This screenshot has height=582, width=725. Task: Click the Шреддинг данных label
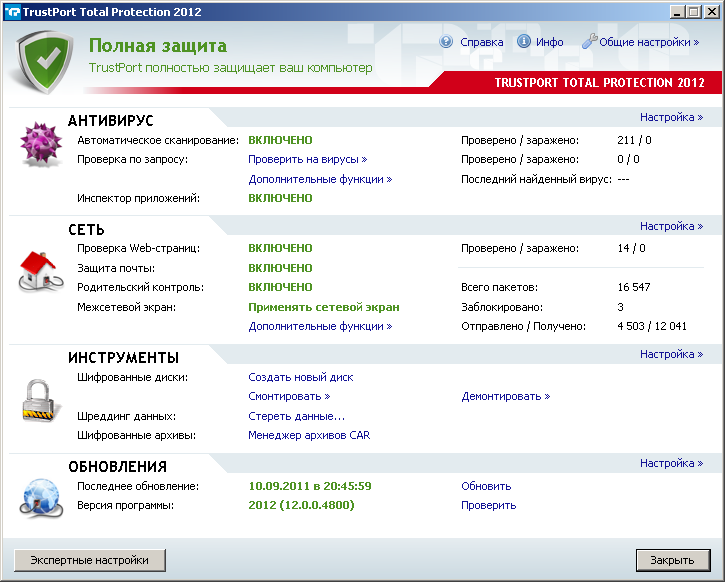click(126, 417)
